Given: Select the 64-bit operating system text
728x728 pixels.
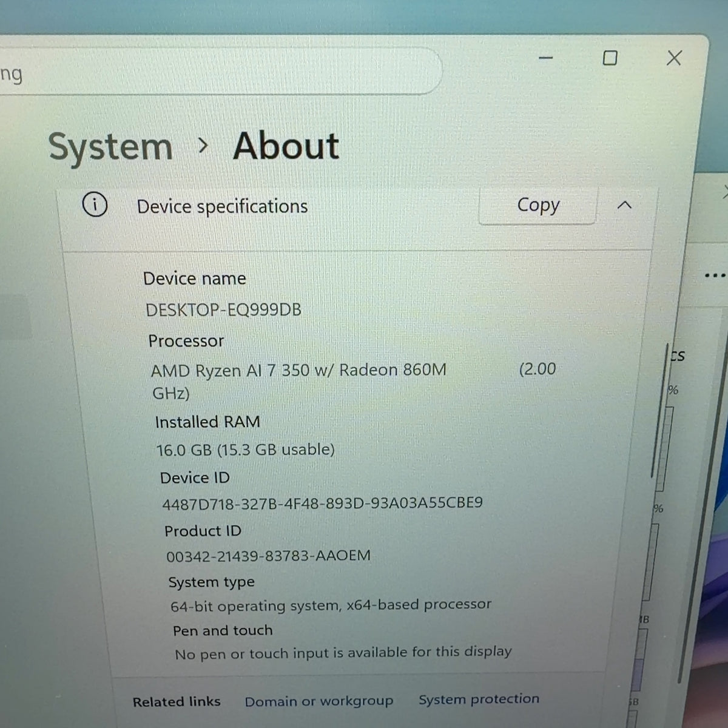Looking at the screenshot, I should pos(331,605).
